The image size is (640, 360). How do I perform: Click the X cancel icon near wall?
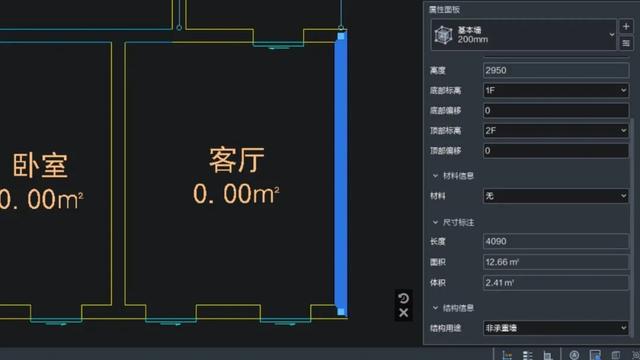403,313
